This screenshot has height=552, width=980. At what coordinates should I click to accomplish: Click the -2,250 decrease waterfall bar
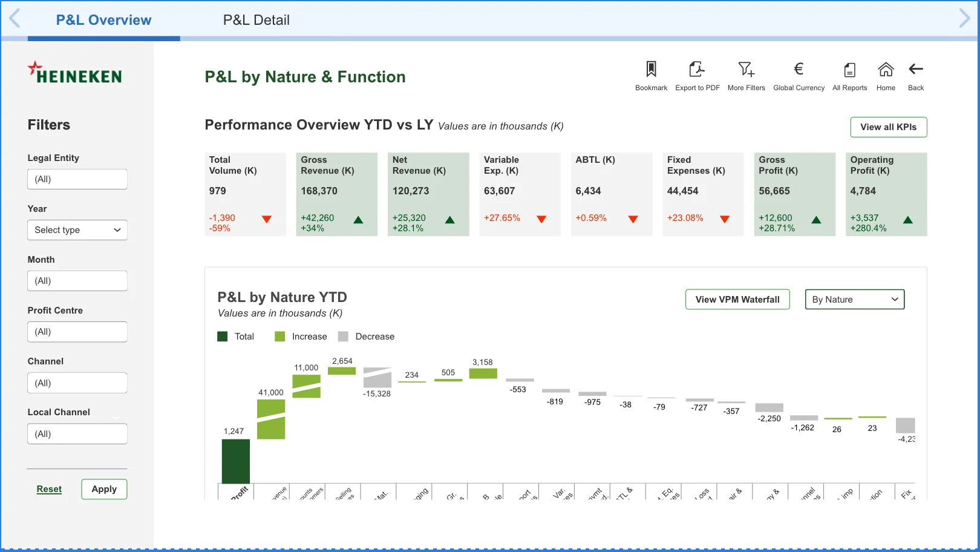tap(769, 408)
